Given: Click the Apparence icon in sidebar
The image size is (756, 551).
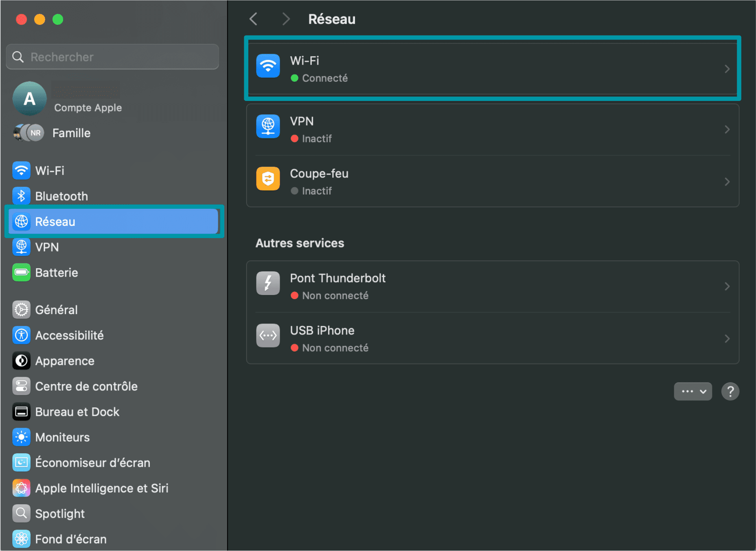Looking at the screenshot, I should tap(21, 361).
